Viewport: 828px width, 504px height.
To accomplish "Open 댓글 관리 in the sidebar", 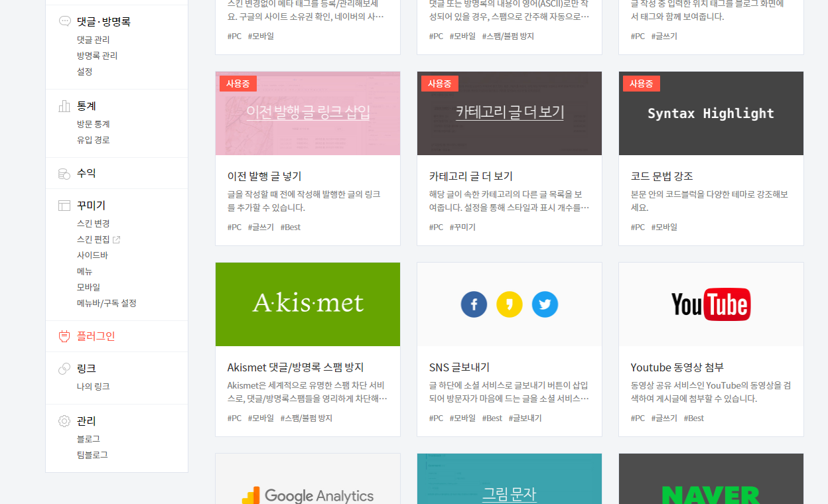I will point(93,40).
